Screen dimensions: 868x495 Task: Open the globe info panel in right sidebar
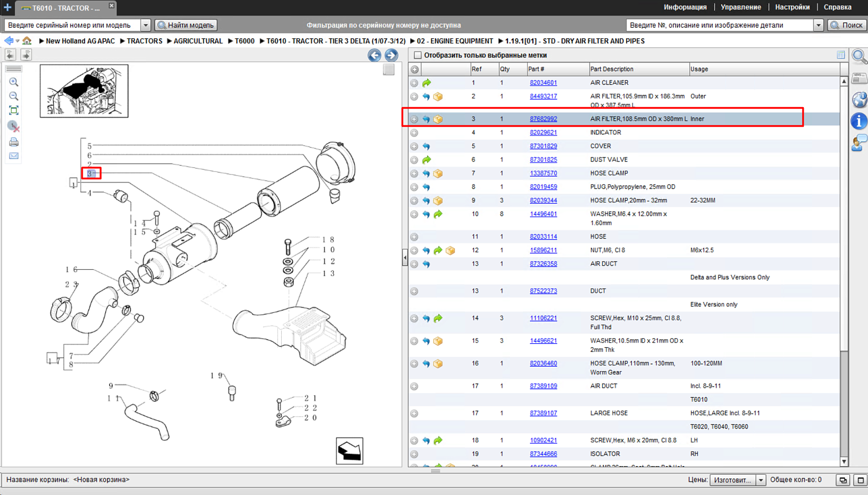(x=859, y=100)
